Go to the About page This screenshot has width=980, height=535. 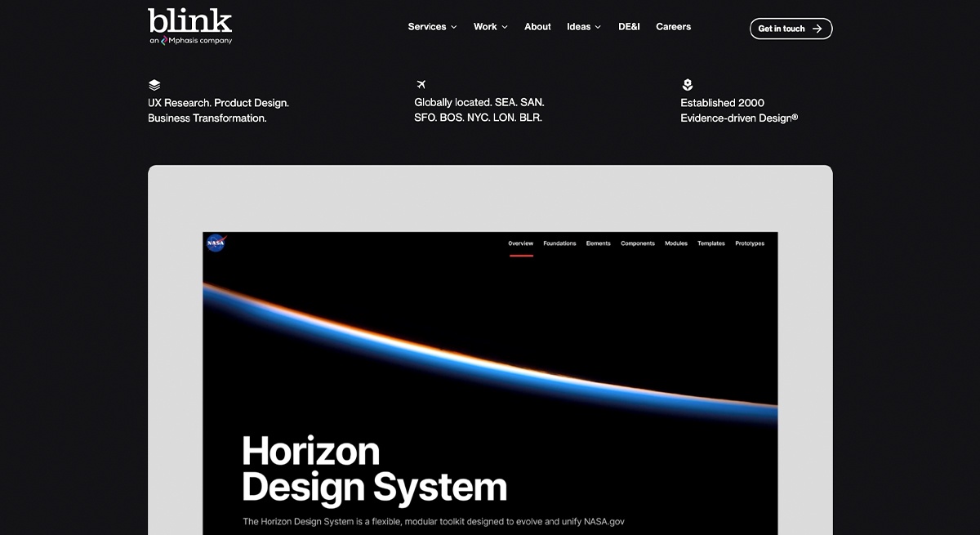pos(537,27)
